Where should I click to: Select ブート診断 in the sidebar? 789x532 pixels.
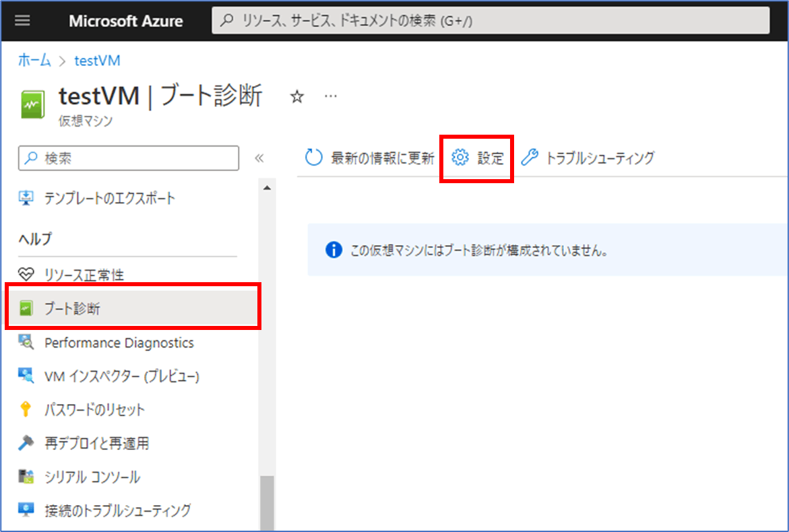[133, 307]
